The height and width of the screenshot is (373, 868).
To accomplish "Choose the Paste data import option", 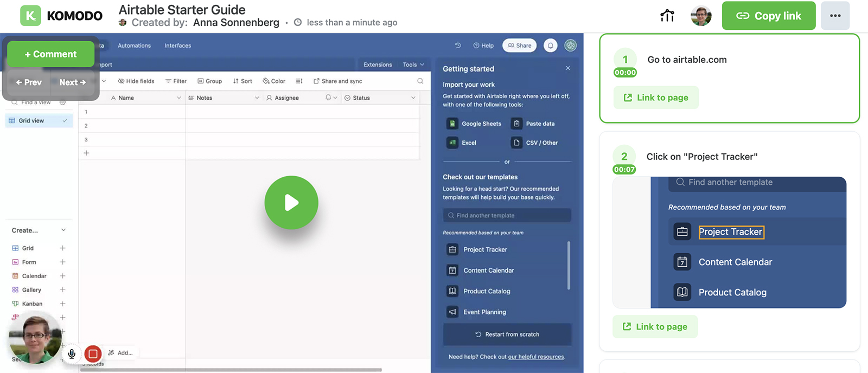I will [533, 124].
